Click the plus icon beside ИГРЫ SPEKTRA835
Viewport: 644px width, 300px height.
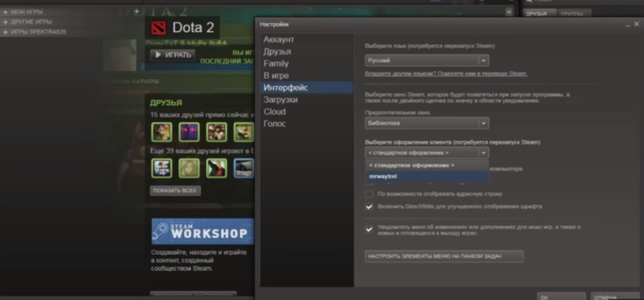(x=6, y=32)
